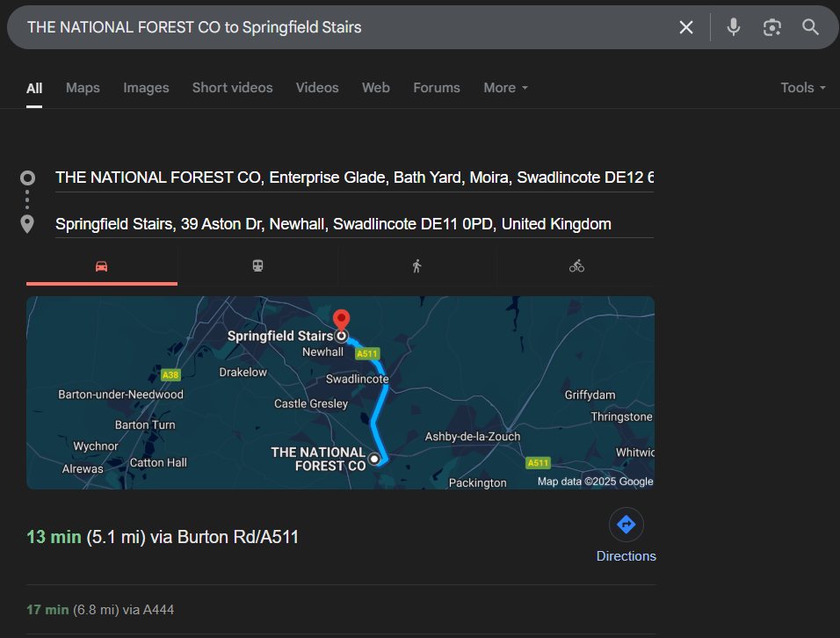The image size is (840, 638).
Task: Open the All results tab
Action: 34,88
